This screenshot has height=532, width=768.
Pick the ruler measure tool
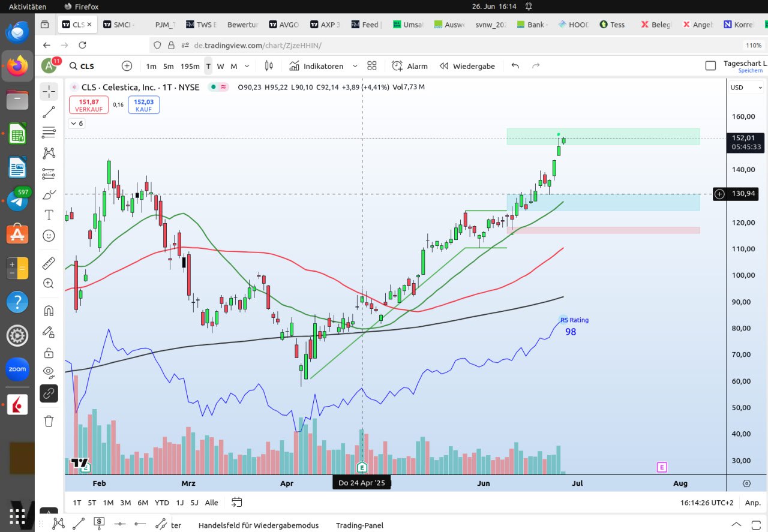coord(49,263)
